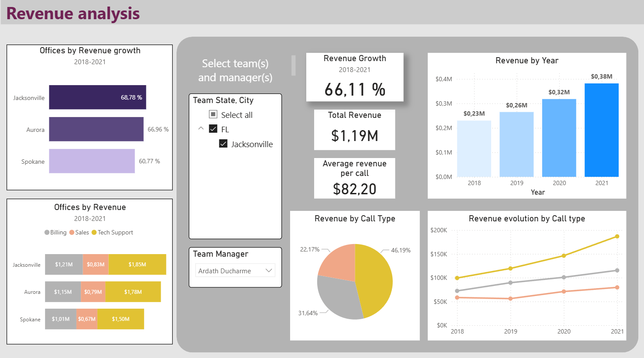Screen dimensions: 644x358
Task: Uncheck the FL state checkbox
Action: pos(213,129)
